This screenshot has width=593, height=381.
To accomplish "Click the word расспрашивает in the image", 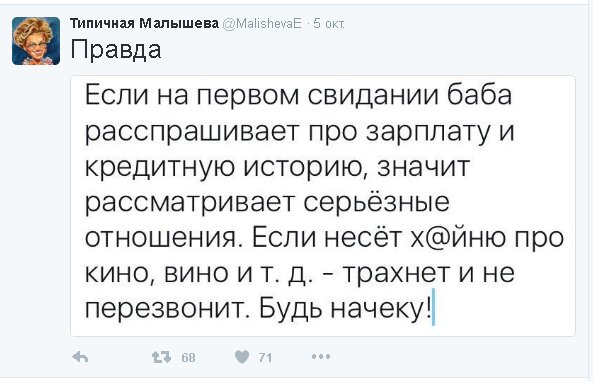I will click(x=192, y=132).
